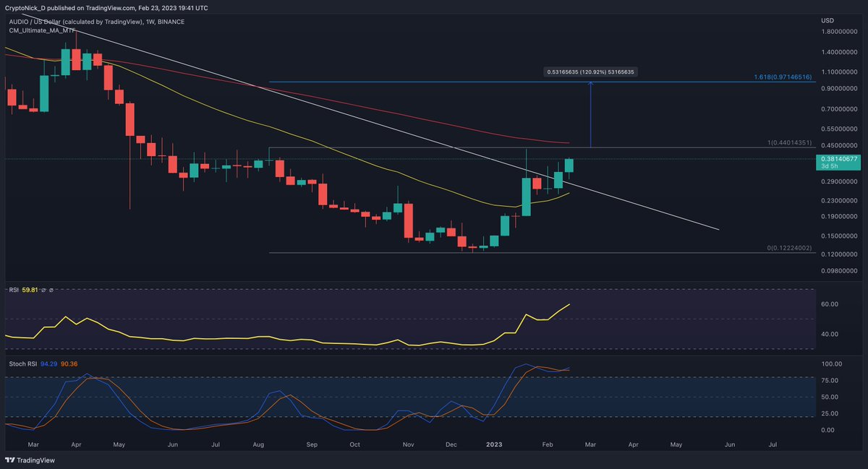Click the 1.80000000 price axis label
The height and width of the screenshot is (469, 868).
tap(840, 32)
